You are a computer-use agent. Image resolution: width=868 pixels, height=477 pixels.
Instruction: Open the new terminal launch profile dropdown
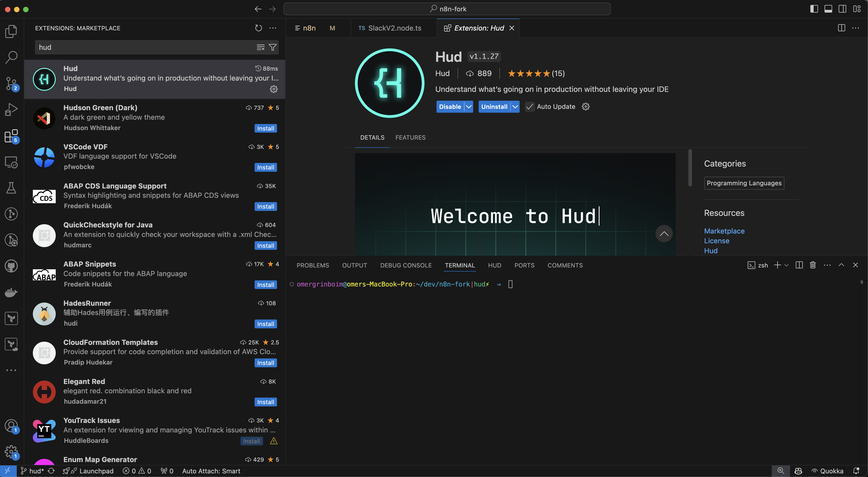786,265
